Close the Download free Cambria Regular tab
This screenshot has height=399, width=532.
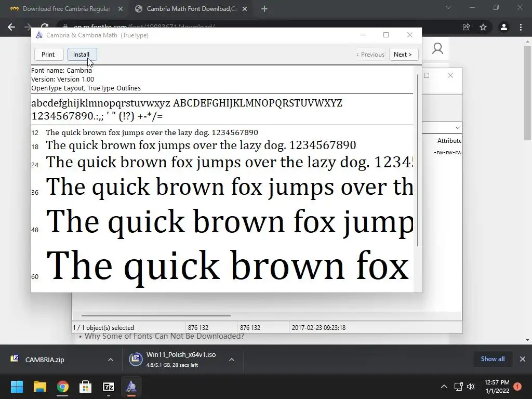[x=121, y=9]
